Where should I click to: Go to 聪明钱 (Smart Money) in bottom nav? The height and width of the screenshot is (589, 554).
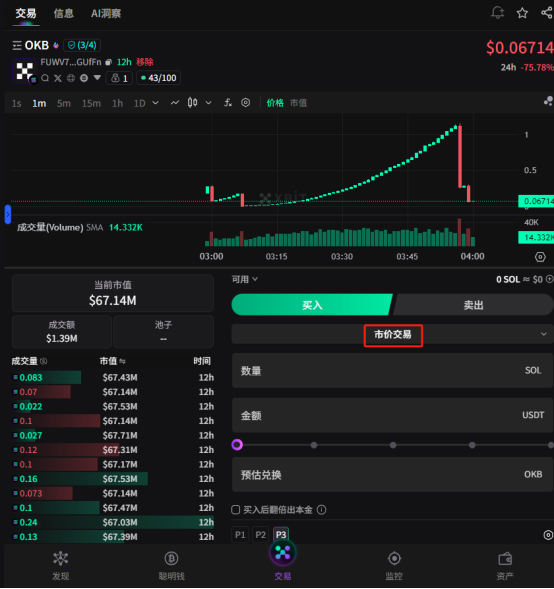(x=171, y=566)
